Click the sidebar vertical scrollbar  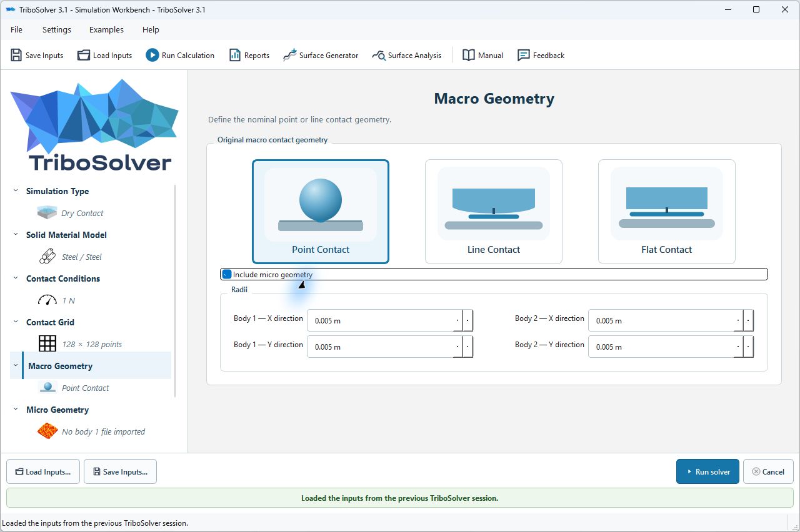pyautogui.click(x=176, y=291)
